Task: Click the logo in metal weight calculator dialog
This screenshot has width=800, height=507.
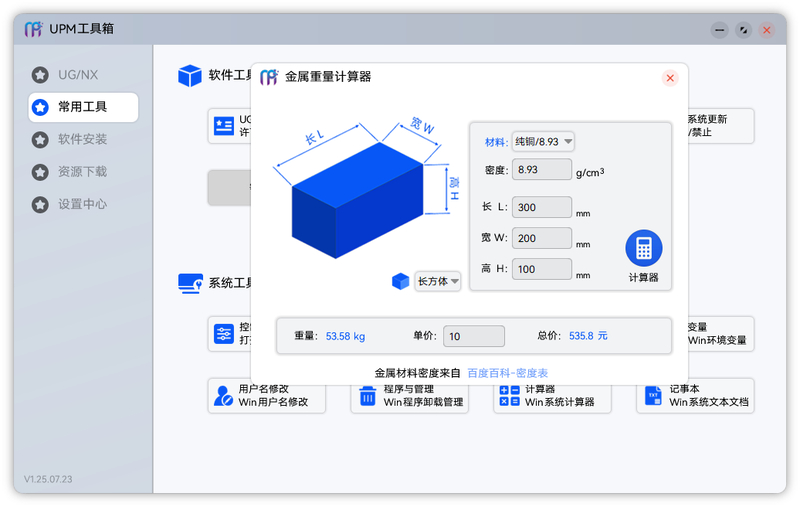Action: [269, 78]
